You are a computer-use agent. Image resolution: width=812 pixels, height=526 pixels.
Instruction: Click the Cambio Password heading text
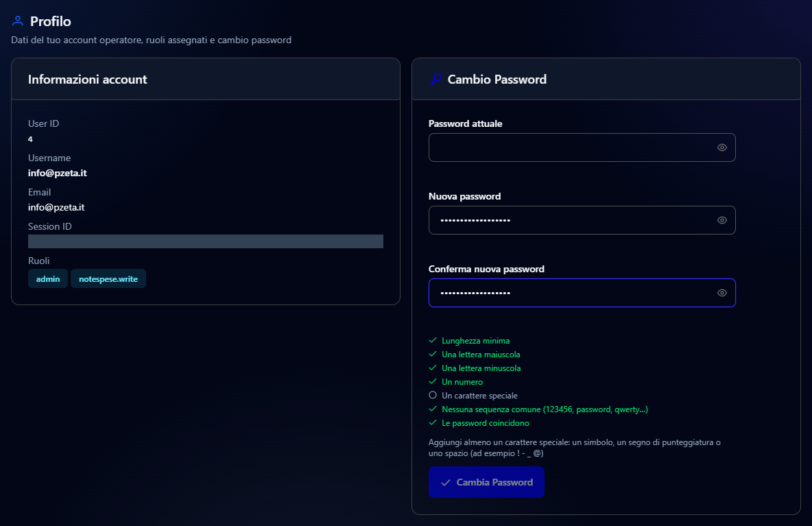click(x=497, y=80)
